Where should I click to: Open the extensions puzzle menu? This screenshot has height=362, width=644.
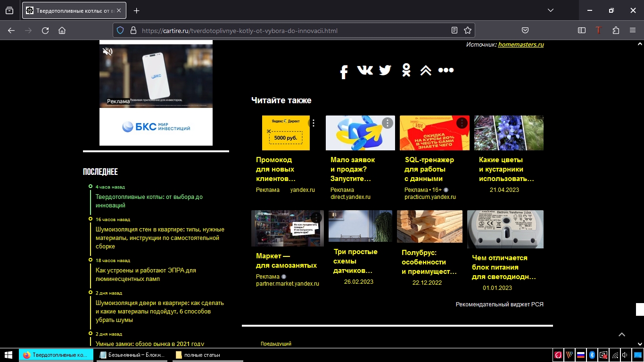616,30
